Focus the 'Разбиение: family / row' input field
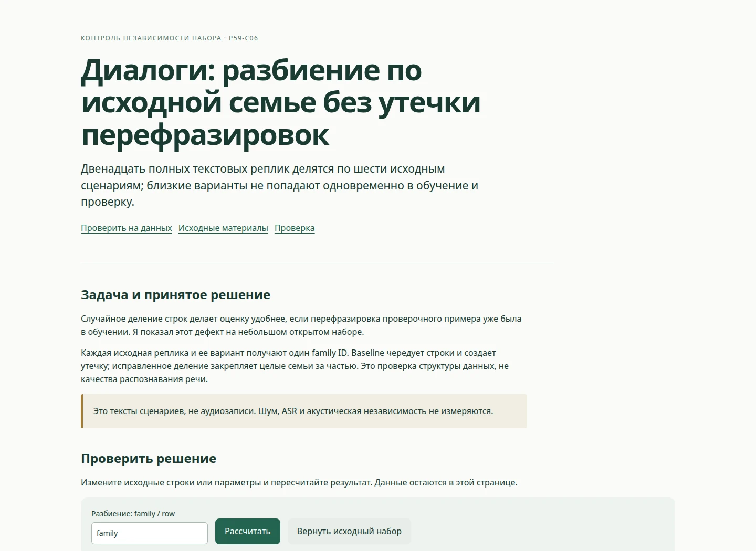The image size is (756, 551). [x=150, y=533]
